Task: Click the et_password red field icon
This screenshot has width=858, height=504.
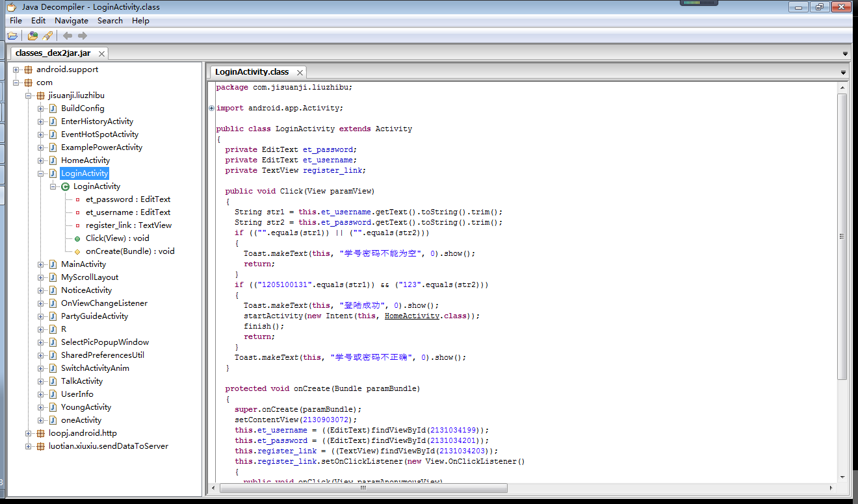Action: [x=77, y=199]
